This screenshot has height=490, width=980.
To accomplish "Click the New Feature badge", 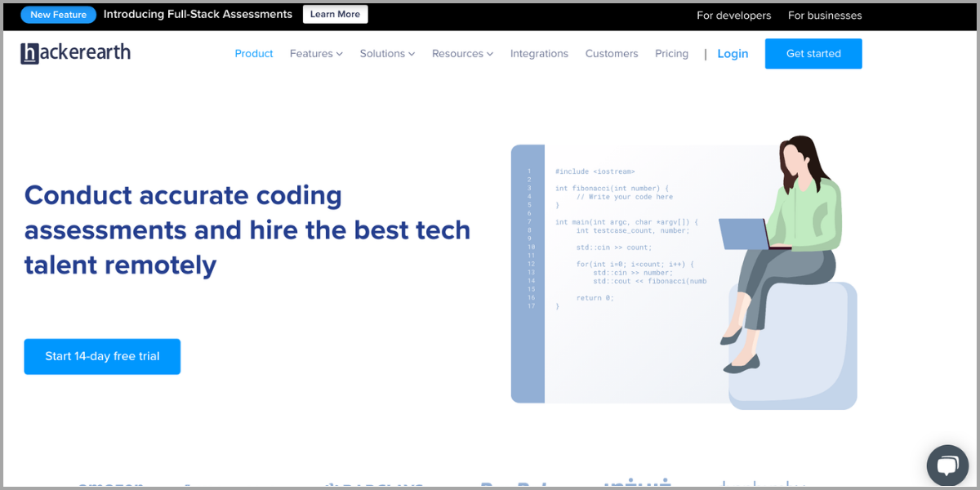I will [58, 15].
